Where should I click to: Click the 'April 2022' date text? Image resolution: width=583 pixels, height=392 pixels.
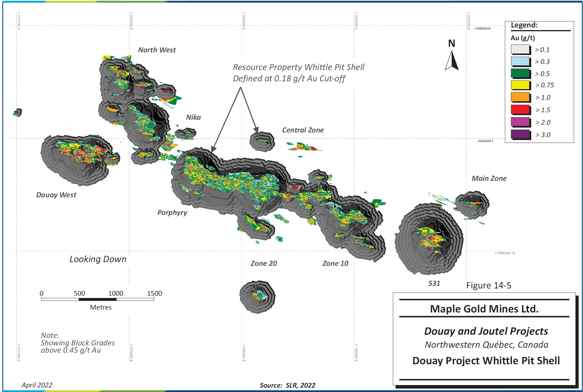(x=37, y=385)
